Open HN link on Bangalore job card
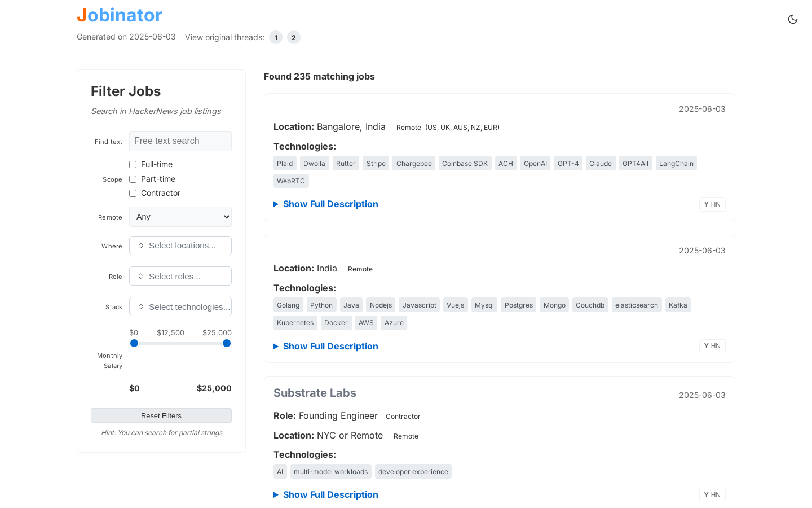Screen dimensions: 812x508 click(x=712, y=204)
